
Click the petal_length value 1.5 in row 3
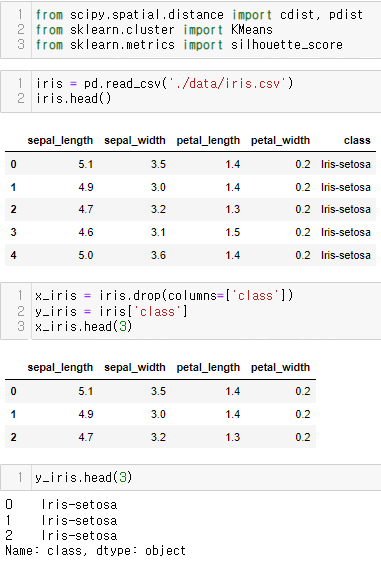232,232
